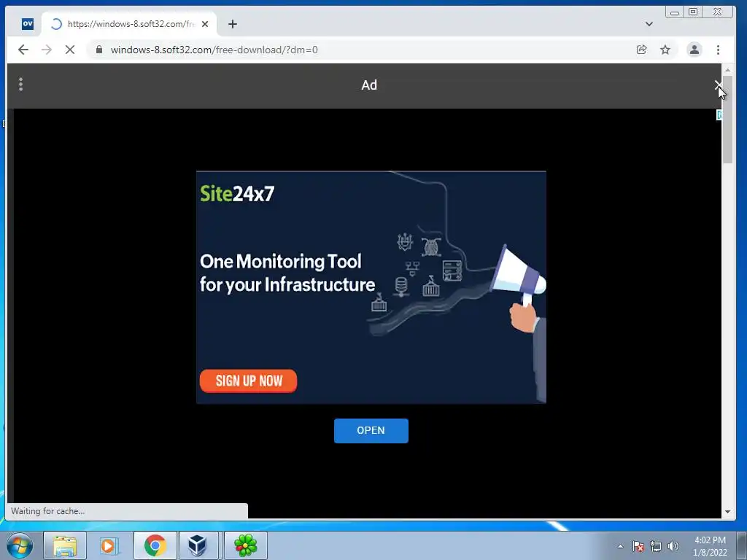Bookmark this page with the star

[665, 50]
